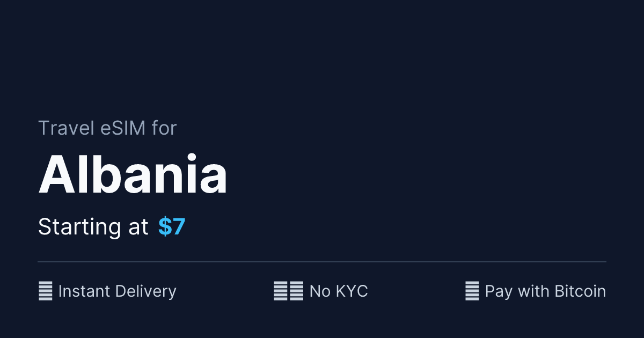Viewport: 644px width, 338px height.
Task: Click the word "Starting" above the divider
Action: coord(79,227)
